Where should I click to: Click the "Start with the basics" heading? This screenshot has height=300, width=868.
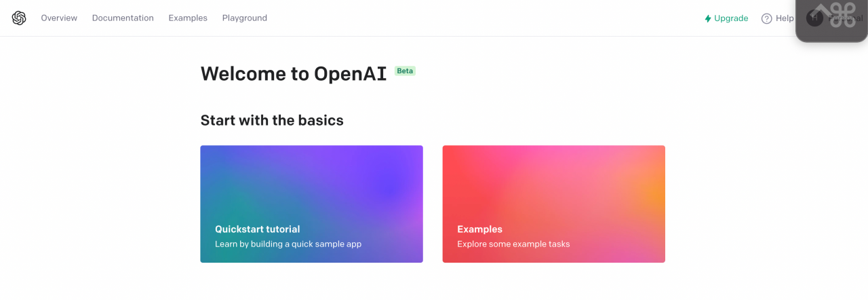(x=272, y=120)
